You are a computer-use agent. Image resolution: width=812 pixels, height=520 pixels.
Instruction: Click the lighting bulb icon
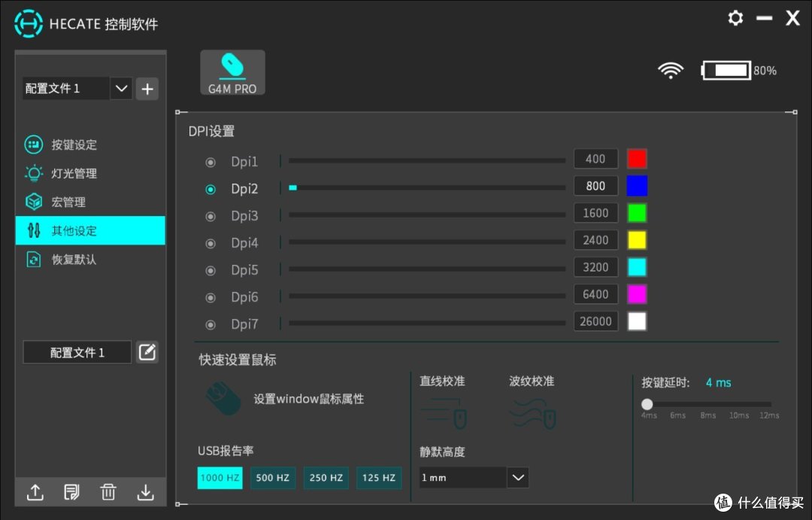point(34,173)
